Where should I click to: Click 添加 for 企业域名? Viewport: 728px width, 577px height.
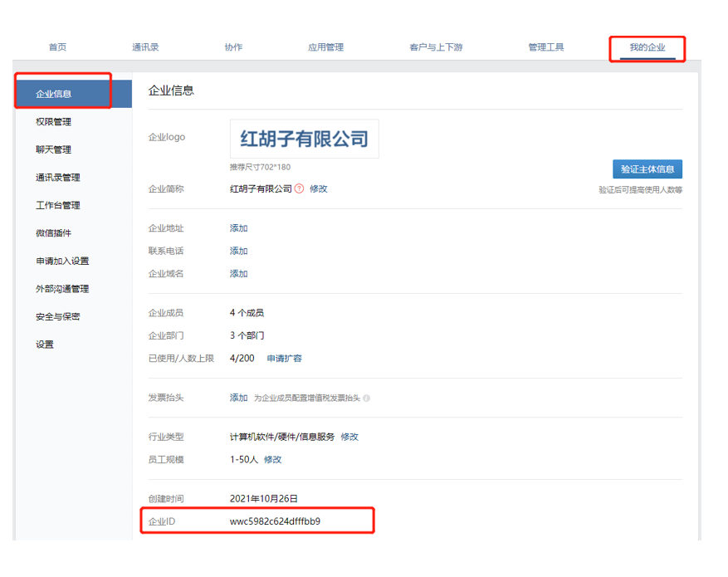click(238, 273)
